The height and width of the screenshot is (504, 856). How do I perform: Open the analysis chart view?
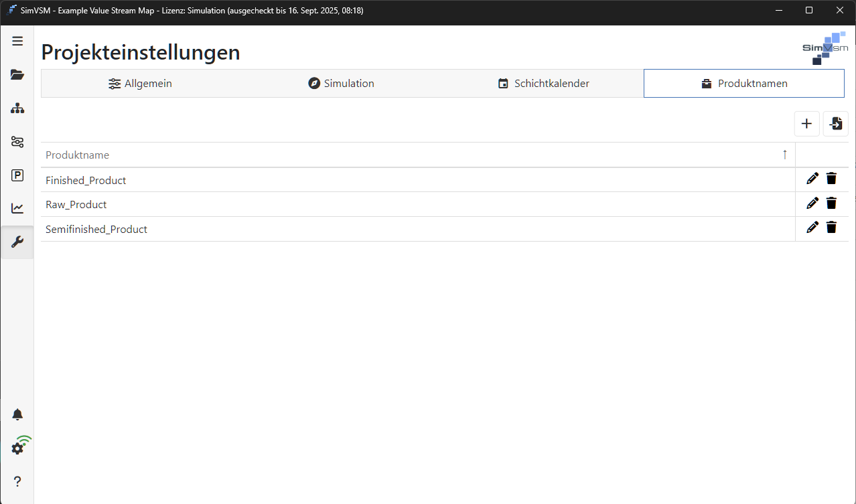coord(17,208)
